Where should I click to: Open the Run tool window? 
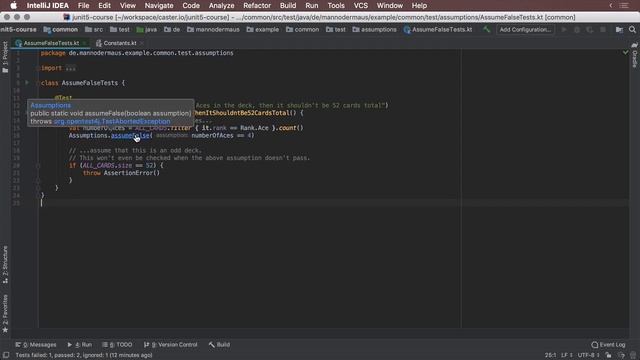coord(80,344)
